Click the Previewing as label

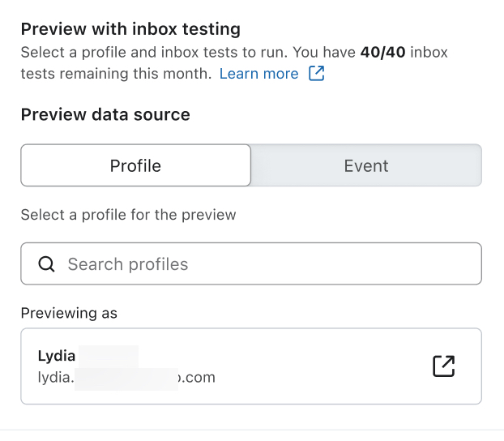pyautogui.click(x=69, y=313)
